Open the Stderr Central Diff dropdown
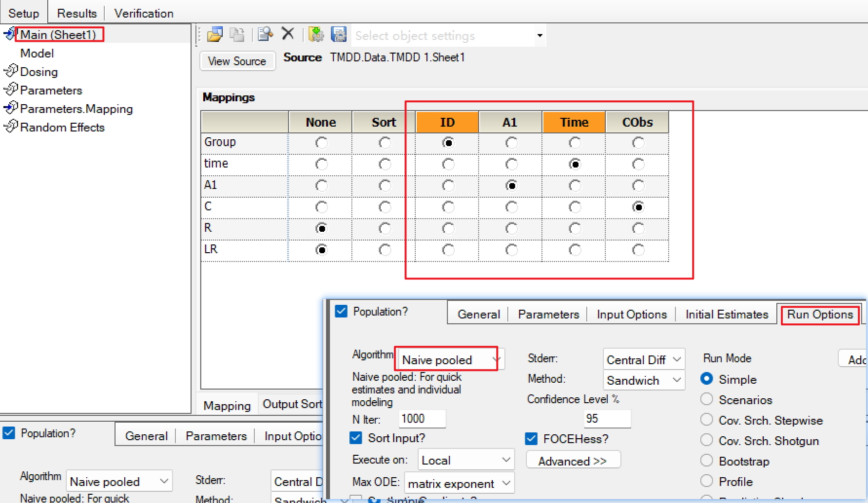This screenshot has width=868, height=503. [644, 359]
